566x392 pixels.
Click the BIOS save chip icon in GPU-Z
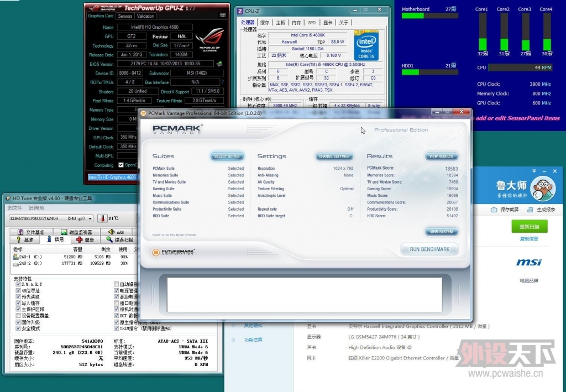[219, 64]
